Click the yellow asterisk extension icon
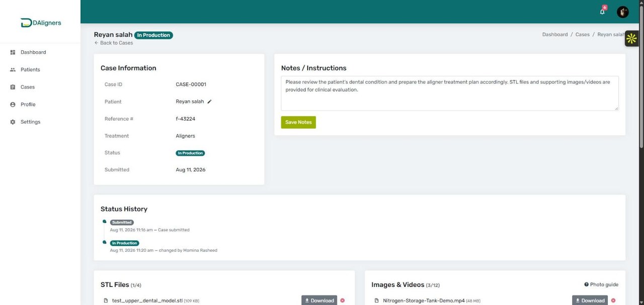This screenshot has width=644, height=305. tap(632, 39)
